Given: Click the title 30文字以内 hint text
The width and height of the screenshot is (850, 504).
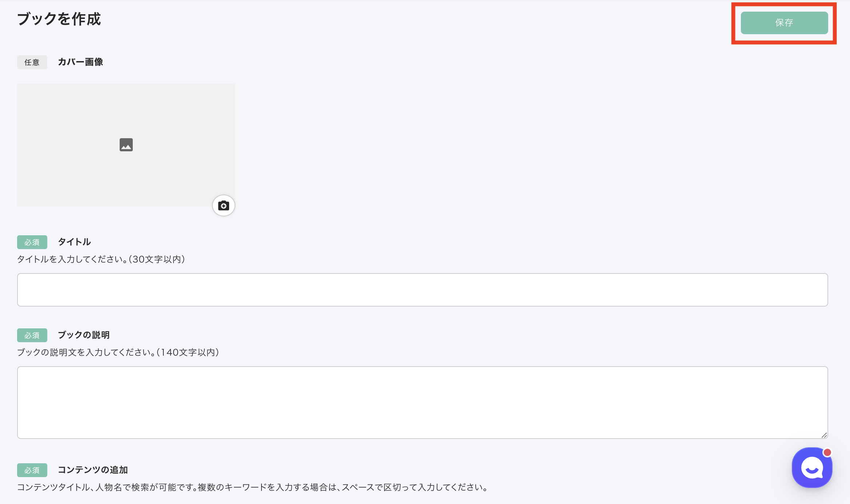Looking at the screenshot, I should click(101, 259).
